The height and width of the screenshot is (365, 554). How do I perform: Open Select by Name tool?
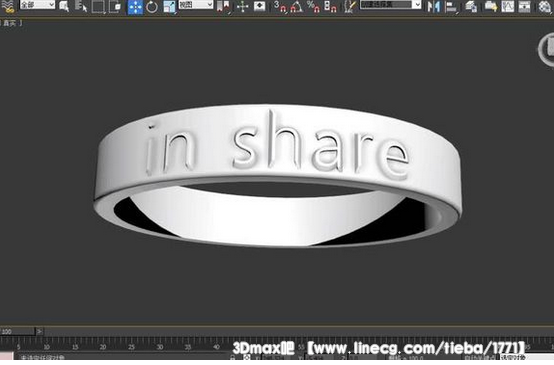81,6
